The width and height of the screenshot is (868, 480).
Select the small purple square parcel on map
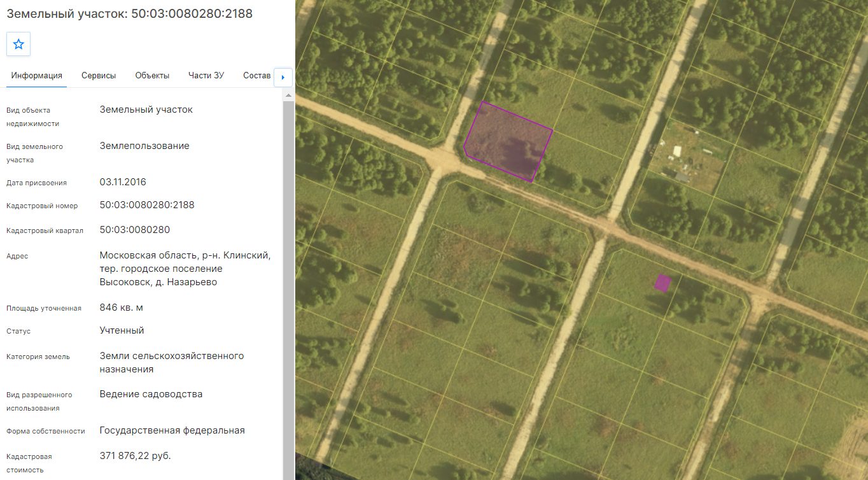pos(662,283)
